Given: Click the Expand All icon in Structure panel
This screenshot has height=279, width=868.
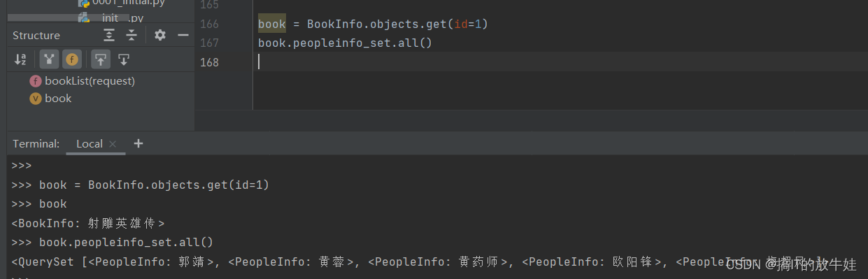Looking at the screenshot, I should (x=109, y=35).
